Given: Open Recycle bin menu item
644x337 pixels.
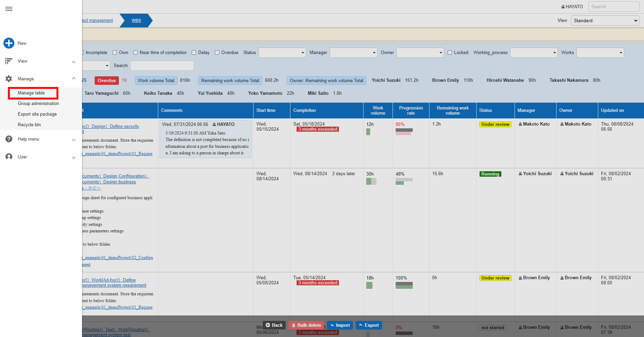Looking at the screenshot, I should point(29,125).
